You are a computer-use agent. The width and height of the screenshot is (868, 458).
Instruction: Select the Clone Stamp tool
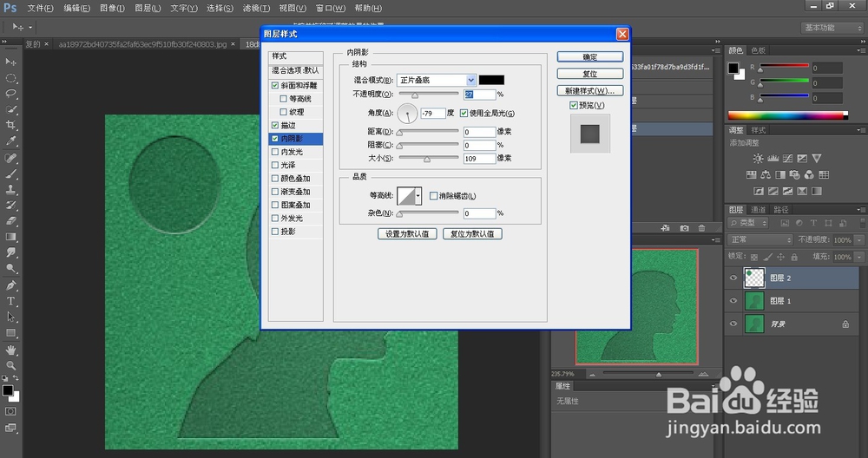pos(10,189)
